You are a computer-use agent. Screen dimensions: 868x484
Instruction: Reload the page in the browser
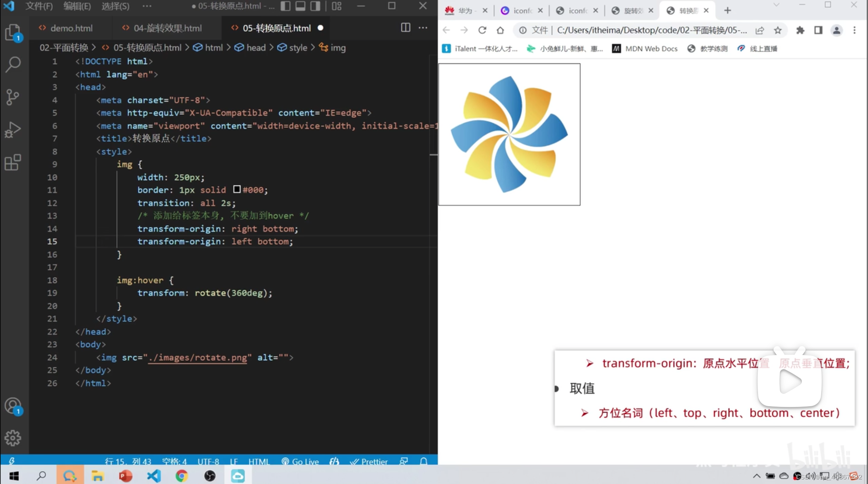(x=482, y=30)
